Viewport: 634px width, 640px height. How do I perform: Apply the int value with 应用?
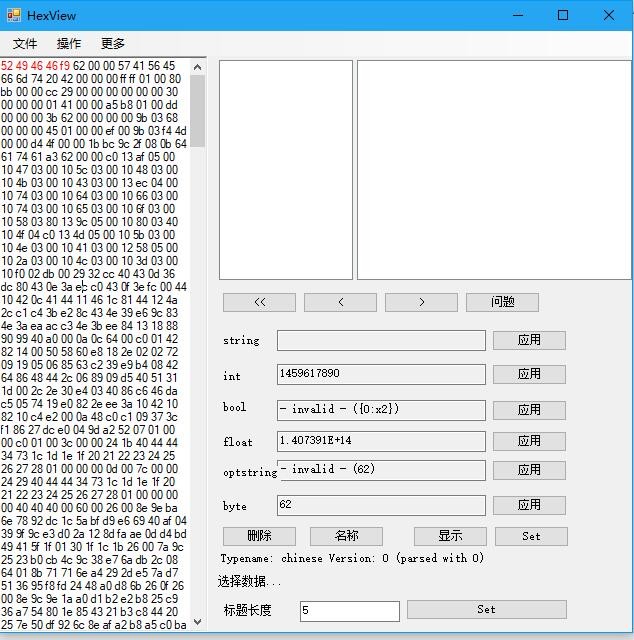(x=529, y=374)
